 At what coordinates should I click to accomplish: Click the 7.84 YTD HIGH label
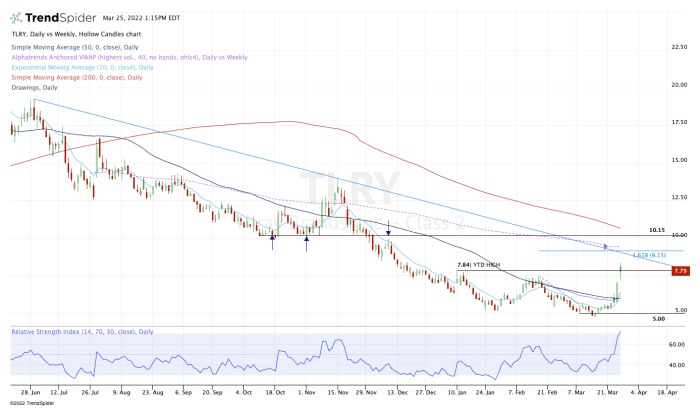pyautogui.click(x=478, y=265)
